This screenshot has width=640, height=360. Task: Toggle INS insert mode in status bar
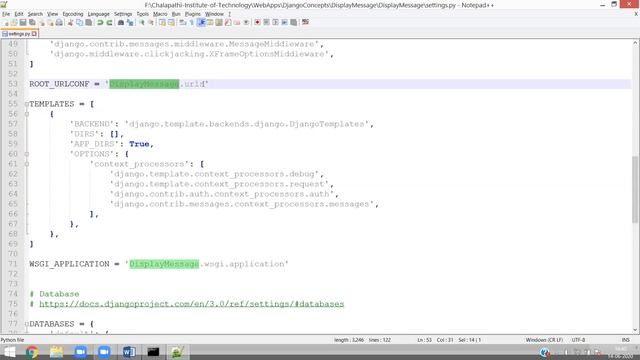coord(625,340)
